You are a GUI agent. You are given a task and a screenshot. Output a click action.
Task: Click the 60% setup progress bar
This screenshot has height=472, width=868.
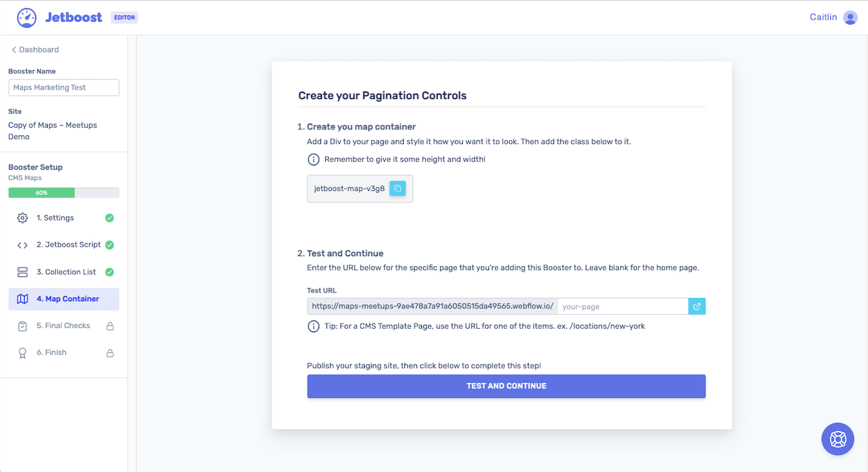click(x=64, y=193)
